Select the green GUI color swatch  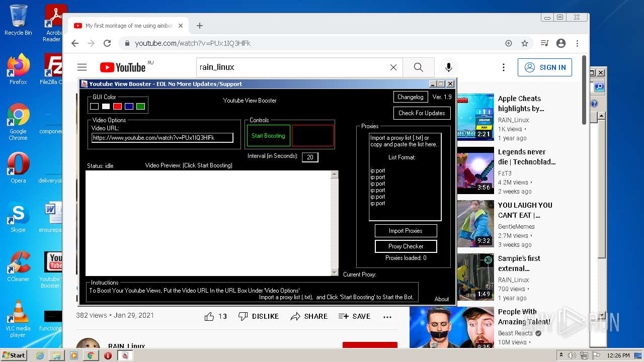140,106
